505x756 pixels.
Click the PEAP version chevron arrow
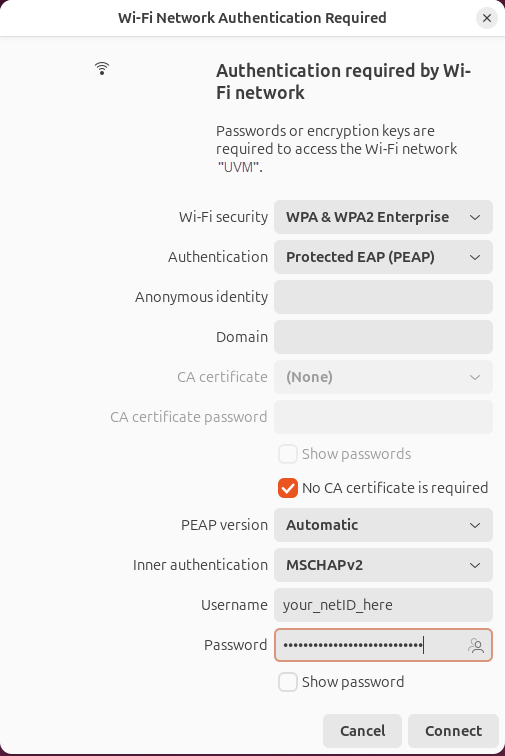coord(475,525)
